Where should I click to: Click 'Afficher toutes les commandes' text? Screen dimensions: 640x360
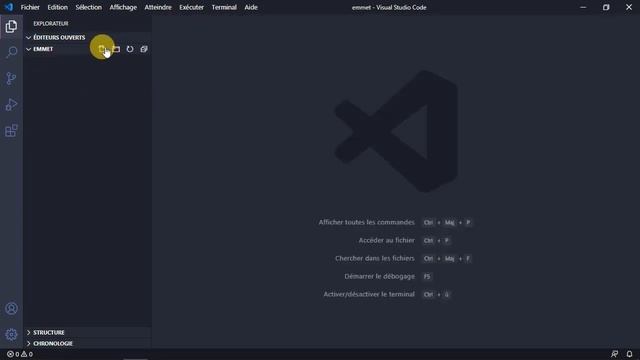tap(367, 222)
